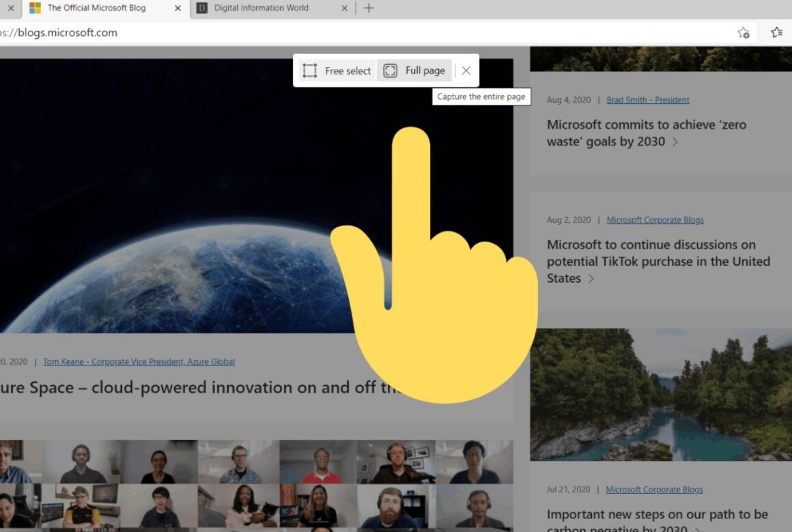
Task: Open Azure Space cloud-powered innovation headline
Action: pos(202,387)
